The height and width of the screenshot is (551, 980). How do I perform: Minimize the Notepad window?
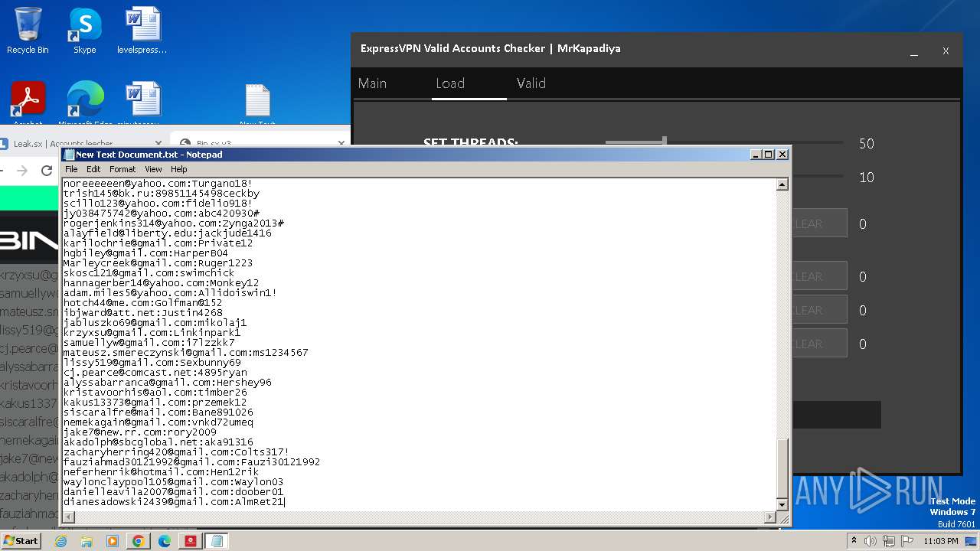click(756, 155)
